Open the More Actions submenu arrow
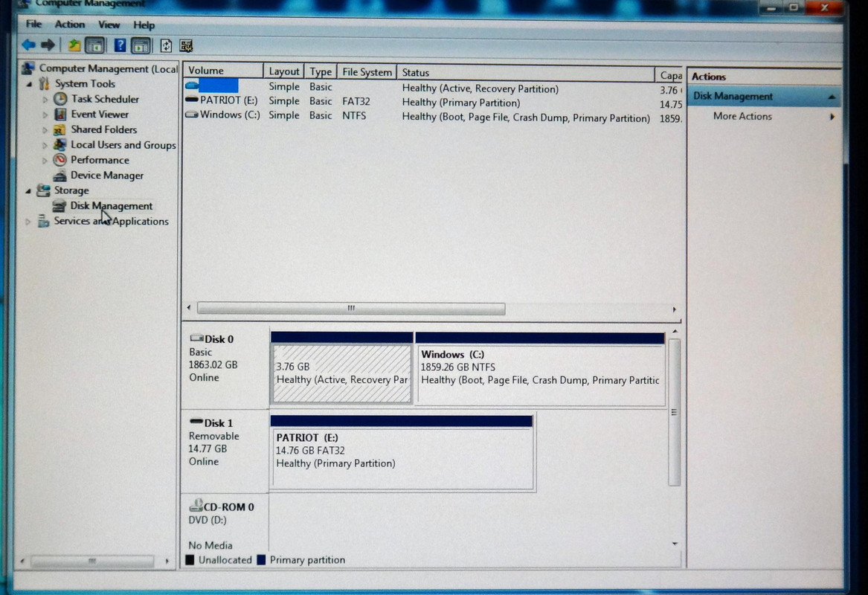Image resolution: width=868 pixels, height=595 pixels. click(832, 117)
